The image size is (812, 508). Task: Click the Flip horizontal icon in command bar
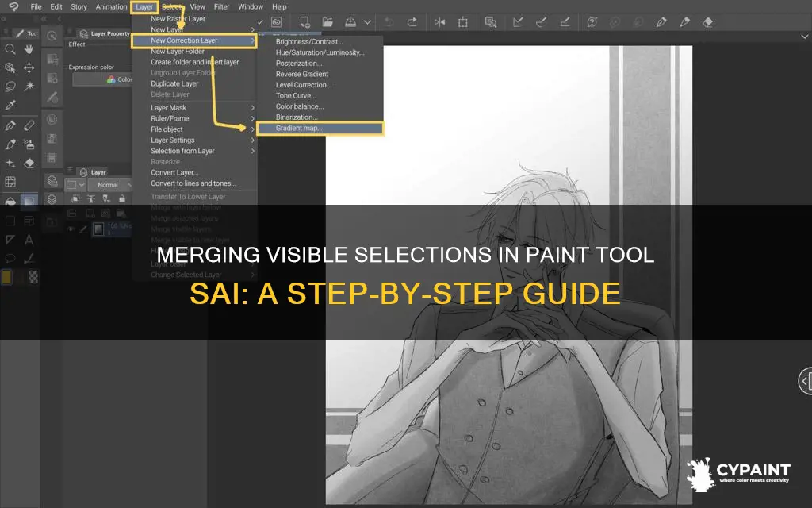(439, 22)
